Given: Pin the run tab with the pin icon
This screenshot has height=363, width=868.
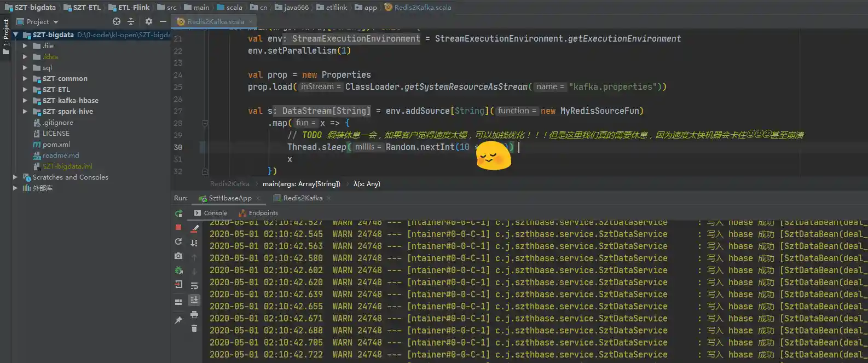Looking at the screenshot, I should pyautogui.click(x=178, y=320).
